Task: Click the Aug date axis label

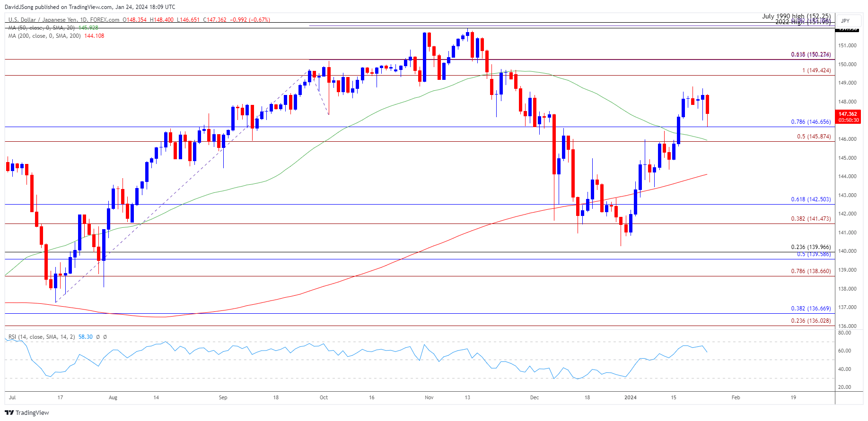Action: pos(113,397)
